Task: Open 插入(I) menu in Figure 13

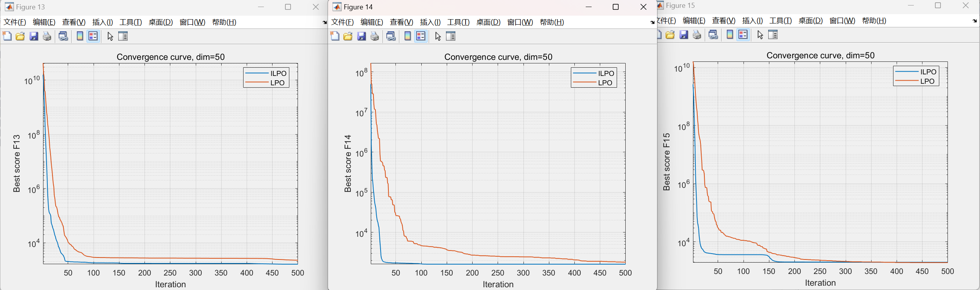Action: coord(103,22)
